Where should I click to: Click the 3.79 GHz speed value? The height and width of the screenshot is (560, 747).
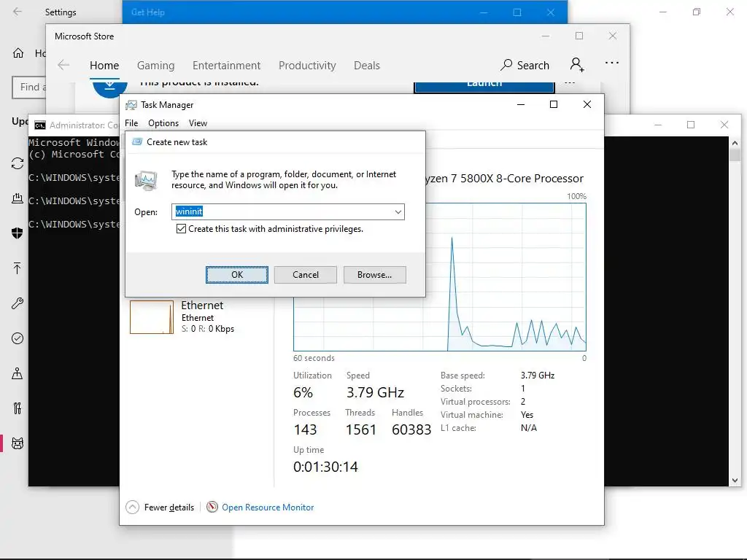pos(376,392)
